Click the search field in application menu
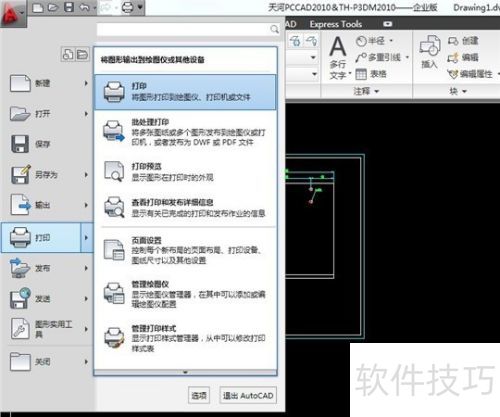 click(x=188, y=29)
